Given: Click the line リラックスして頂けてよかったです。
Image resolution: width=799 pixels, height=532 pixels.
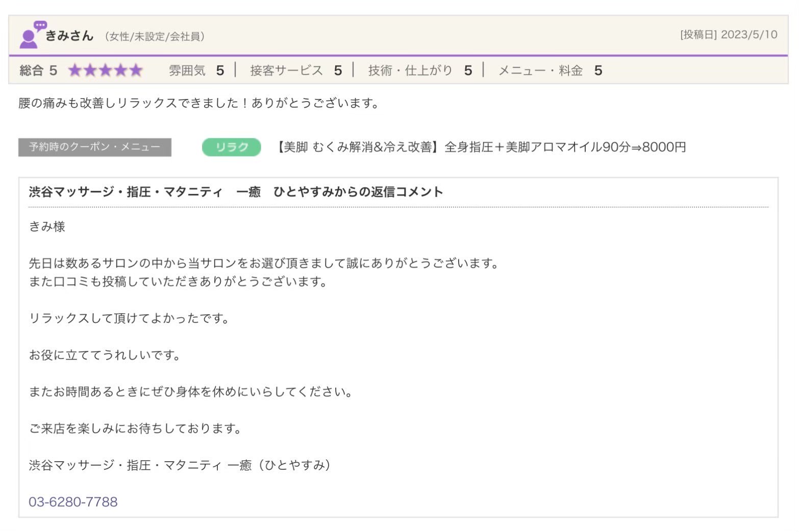Looking at the screenshot, I should (x=129, y=318).
